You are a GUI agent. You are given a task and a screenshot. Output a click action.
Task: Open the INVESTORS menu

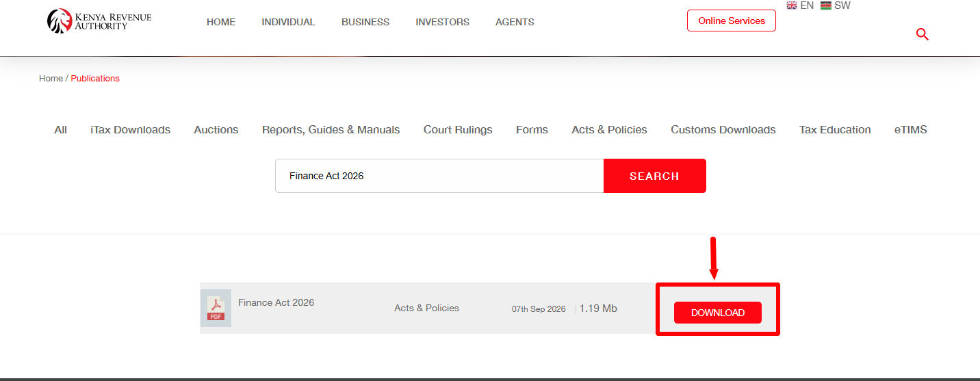[442, 22]
